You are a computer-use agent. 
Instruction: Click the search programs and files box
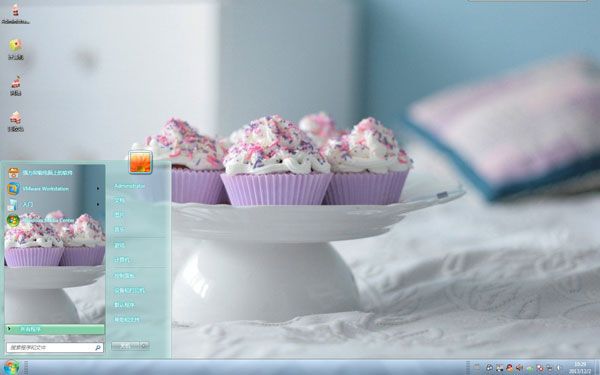pos(55,347)
